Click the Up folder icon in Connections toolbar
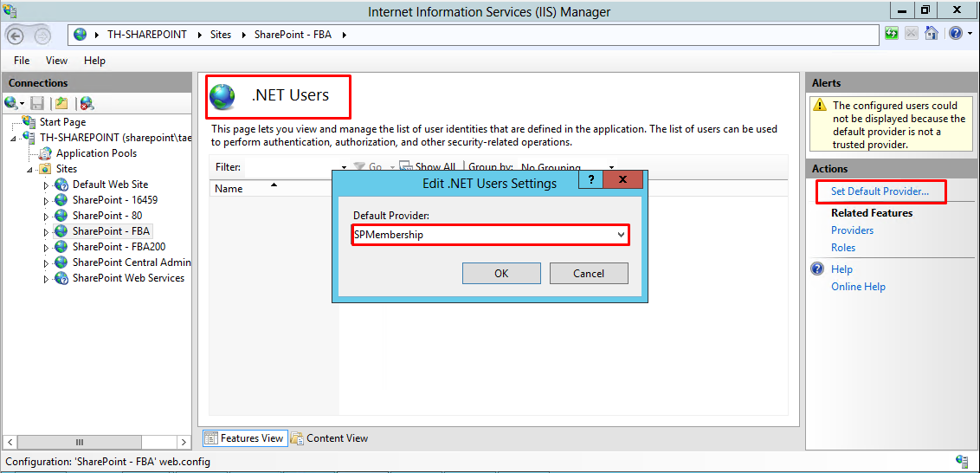 pos(61,103)
